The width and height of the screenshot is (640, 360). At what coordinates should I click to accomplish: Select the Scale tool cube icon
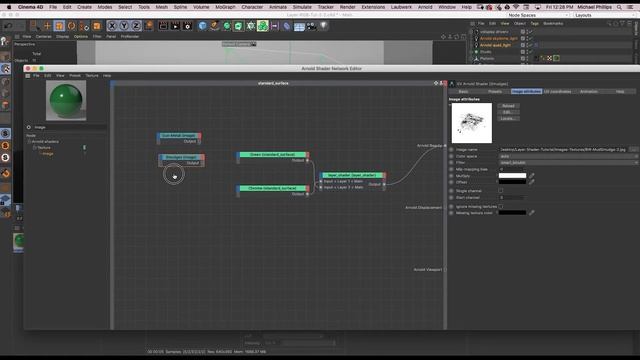(59, 26)
